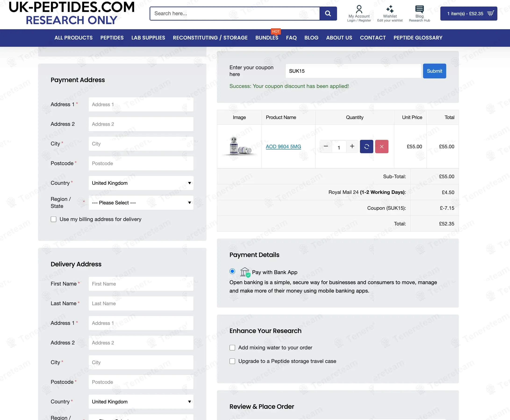The width and height of the screenshot is (510, 420).
Task: Tick Upgrade to Peptide storage travel case
Action: (x=232, y=361)
